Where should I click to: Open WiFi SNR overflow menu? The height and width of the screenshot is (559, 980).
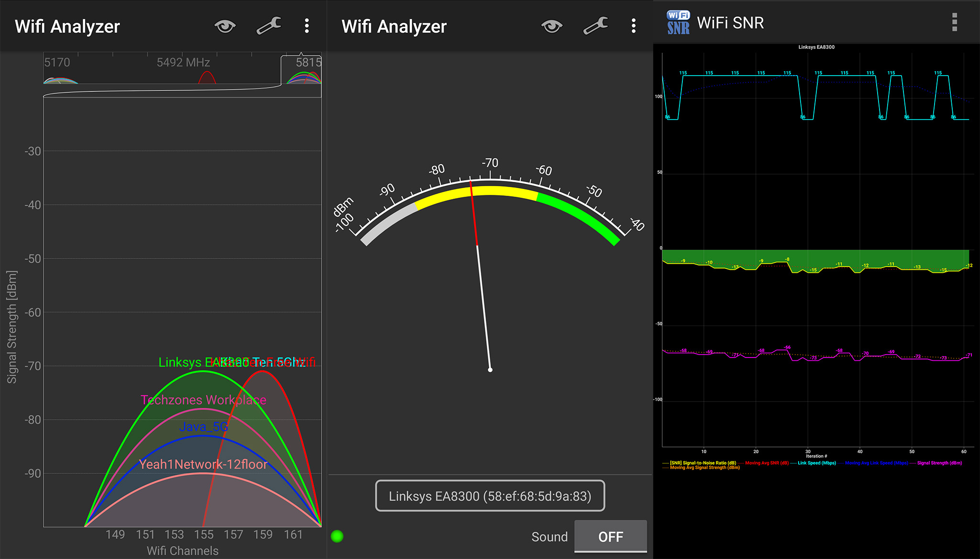955,22
